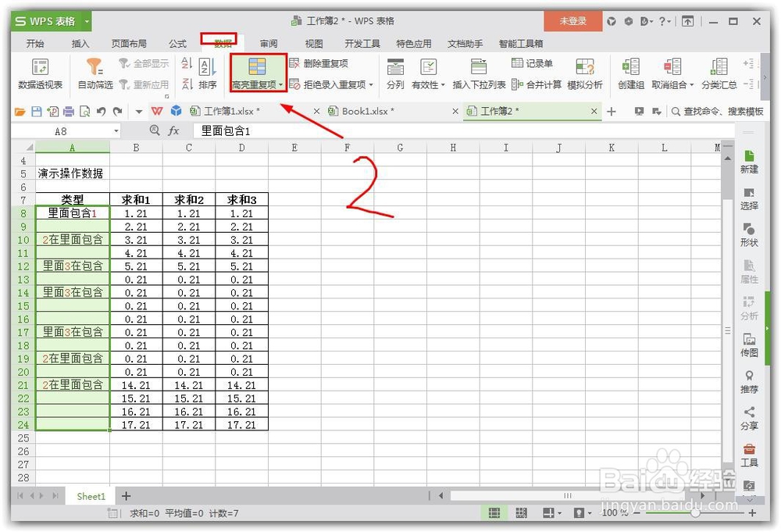Click Recommend (推荐) in the right sidebar

coord(749,382)
